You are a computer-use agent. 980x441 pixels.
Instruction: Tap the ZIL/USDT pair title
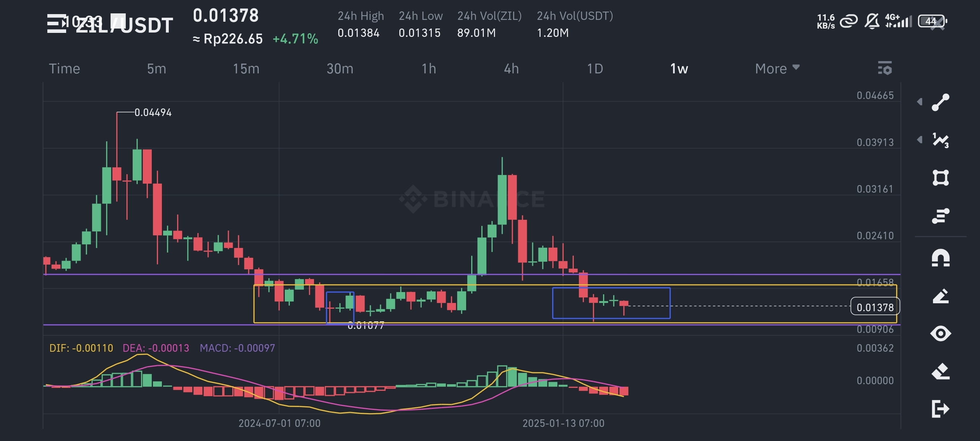click(x=124, y=25)
